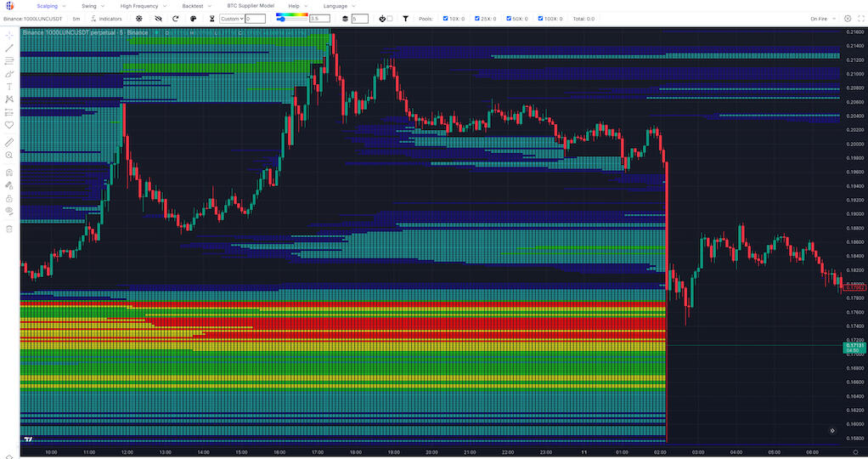Open the heart favorites icon tool

pos(8,125)
